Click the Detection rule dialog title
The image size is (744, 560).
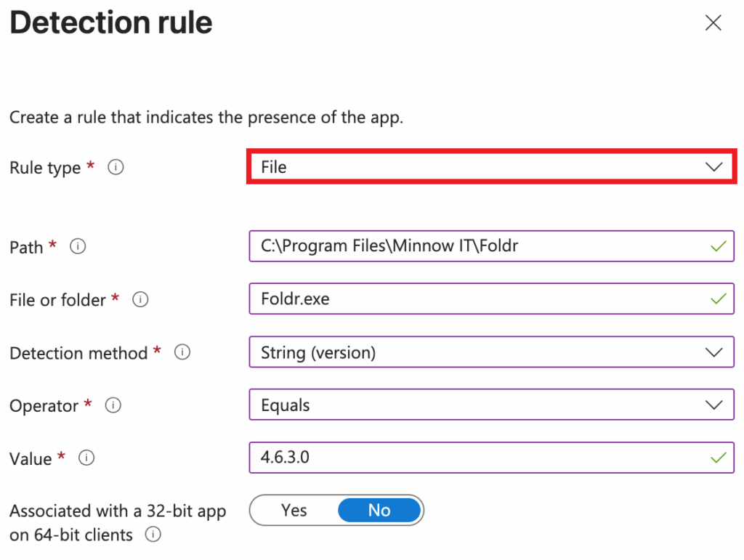(x=110, y=23)
